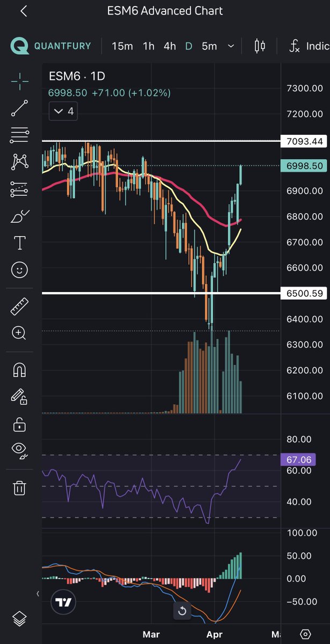
Task: Select the trend line tool
Action: point(19,108)
